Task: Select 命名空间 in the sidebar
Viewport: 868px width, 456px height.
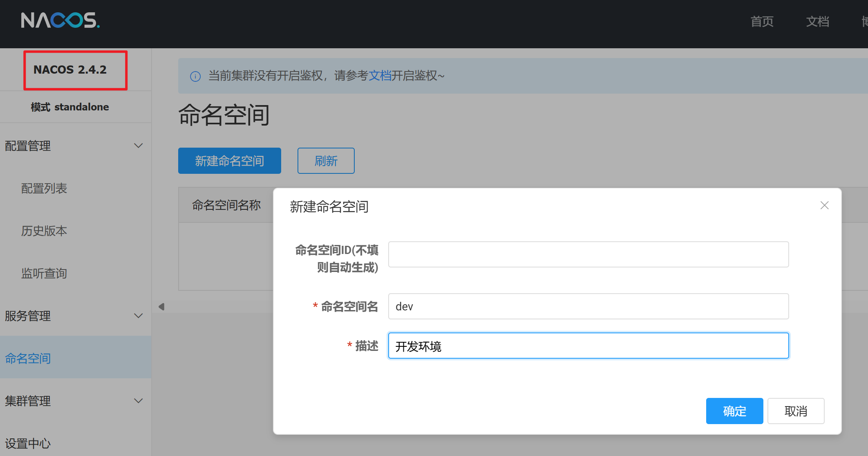Action: click(x=76, y=358)
